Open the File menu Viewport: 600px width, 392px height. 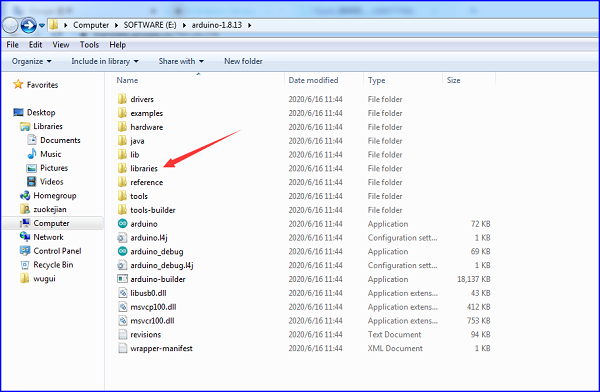pos(13,45)
